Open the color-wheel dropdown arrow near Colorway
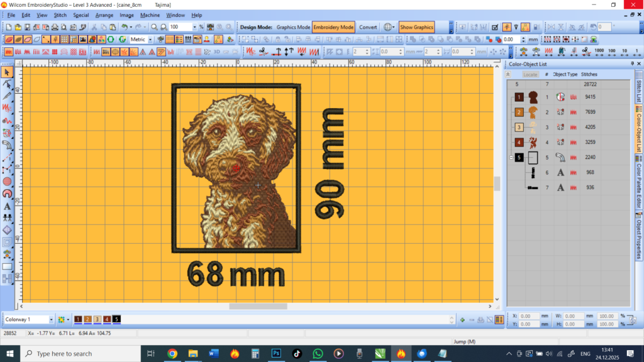Screen dimensions: 644x362 tap(68, 319)
